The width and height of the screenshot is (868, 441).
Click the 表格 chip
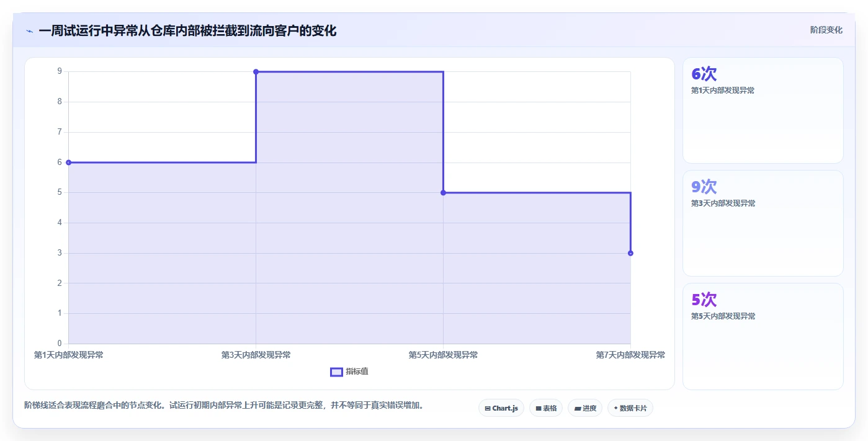pyautogui.click(x=546, y=408)
